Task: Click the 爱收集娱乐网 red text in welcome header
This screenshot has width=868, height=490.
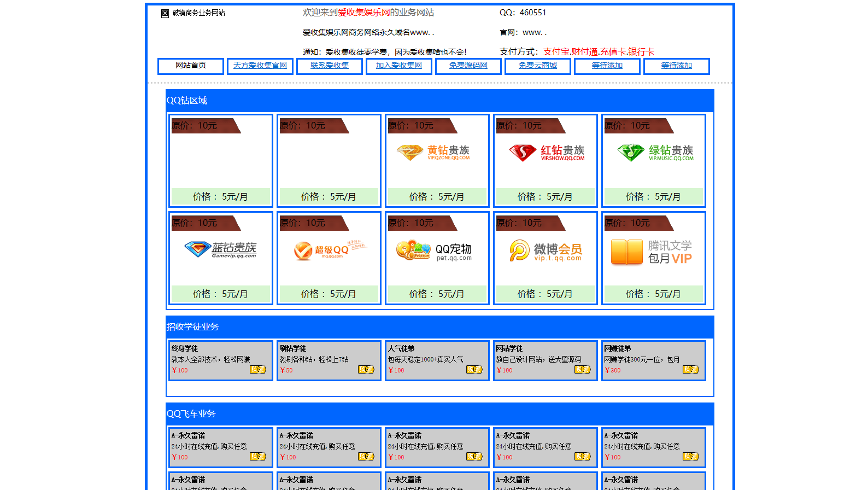Action: 363,13
